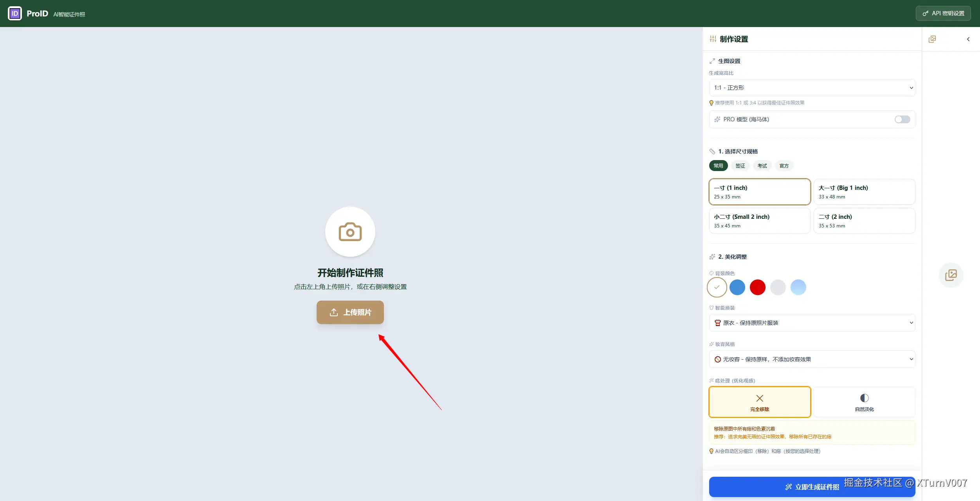
Task: Choose 二寸 (2 inch) size option
Action: [x=864, y=221]
